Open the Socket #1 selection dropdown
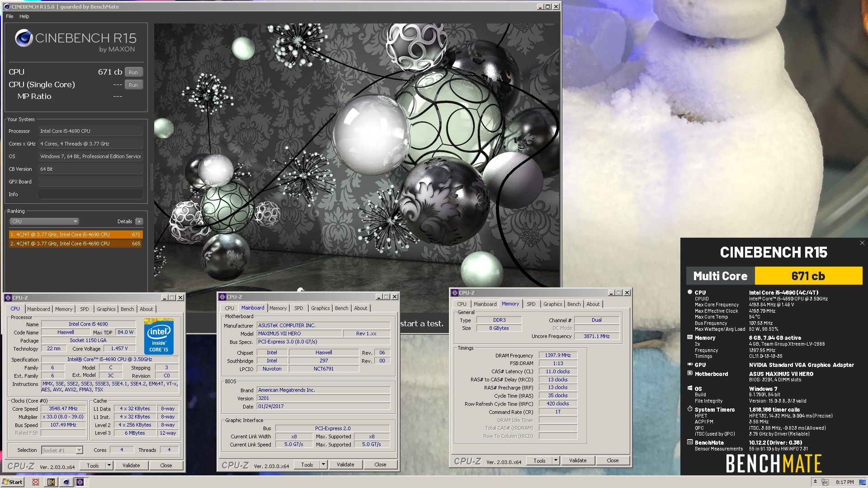868x488 pixels. 62,450
